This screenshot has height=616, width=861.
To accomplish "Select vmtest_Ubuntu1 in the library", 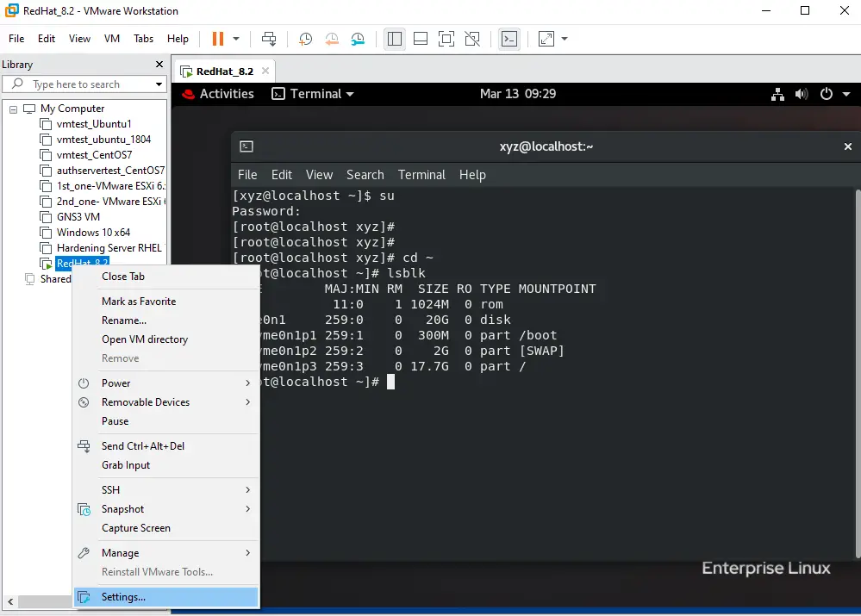I will pos(94,124).
